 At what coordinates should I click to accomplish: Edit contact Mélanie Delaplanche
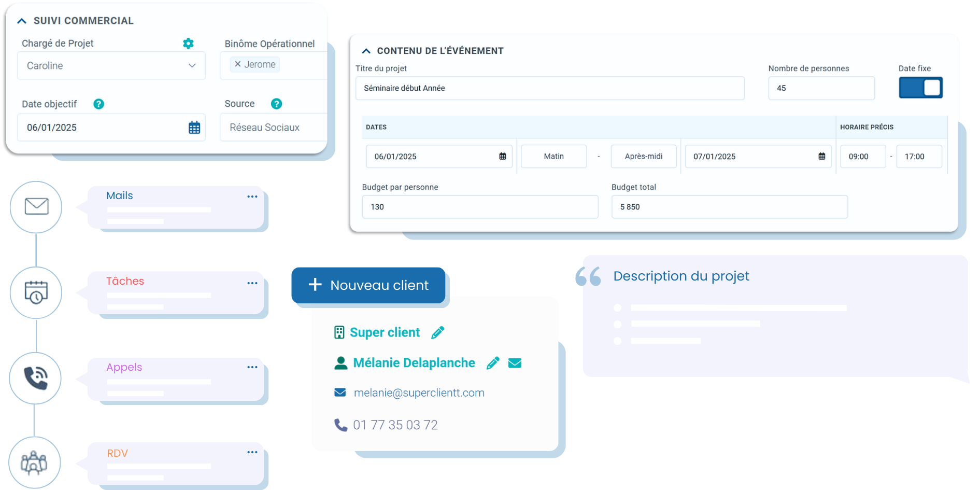point(493,363)
